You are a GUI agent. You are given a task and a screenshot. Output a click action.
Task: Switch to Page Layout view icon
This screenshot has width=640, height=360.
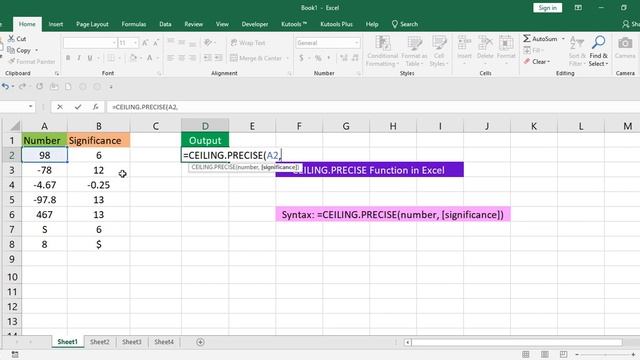point(544,354)
